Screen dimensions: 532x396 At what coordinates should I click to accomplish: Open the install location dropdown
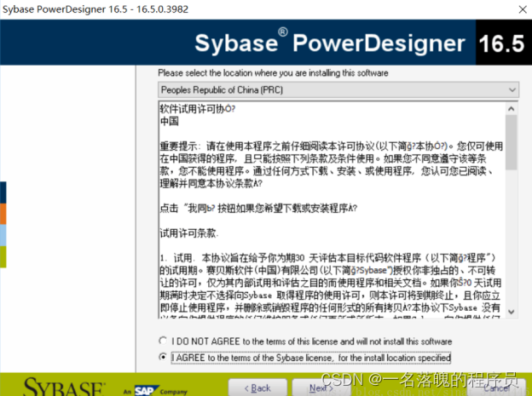pos(338,90)
